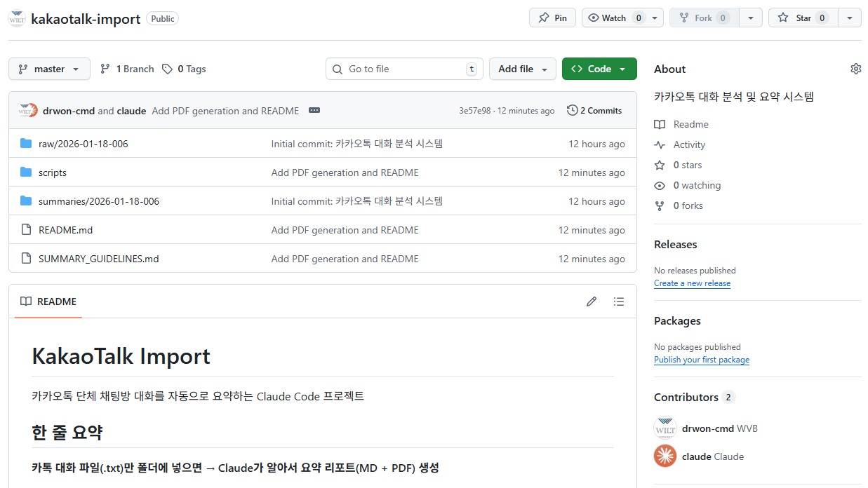This screenshot has height=488, width=868.
Task: Open the 2 Commits history
Action: click(594, 111)
